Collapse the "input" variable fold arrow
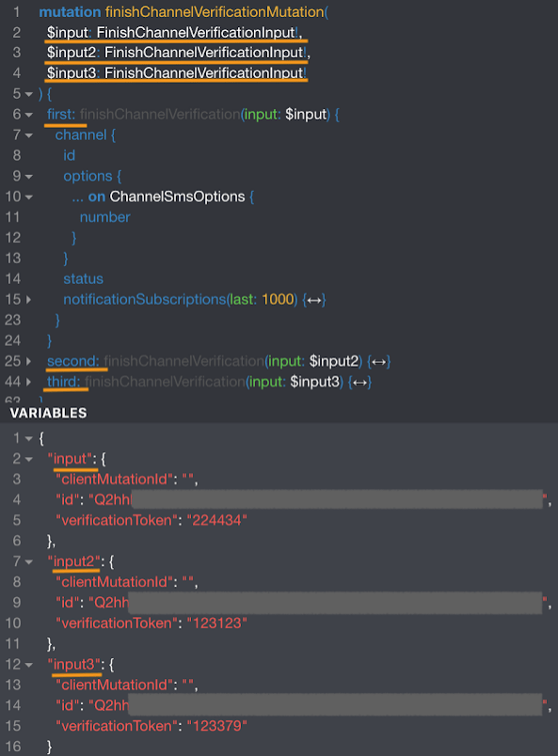Image resolution: width=558 pixels, height=756 pixels. click(28, 460)
